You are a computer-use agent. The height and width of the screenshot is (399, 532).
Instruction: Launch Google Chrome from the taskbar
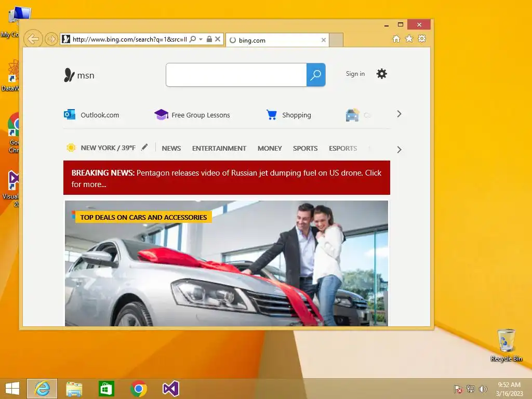(138, 389)
